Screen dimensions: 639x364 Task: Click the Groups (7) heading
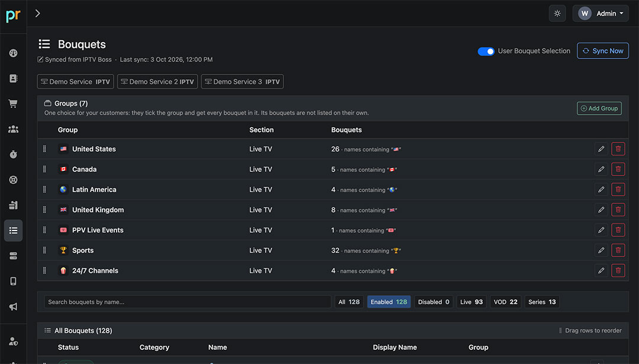pyautogui.click(x=71, y=103)
